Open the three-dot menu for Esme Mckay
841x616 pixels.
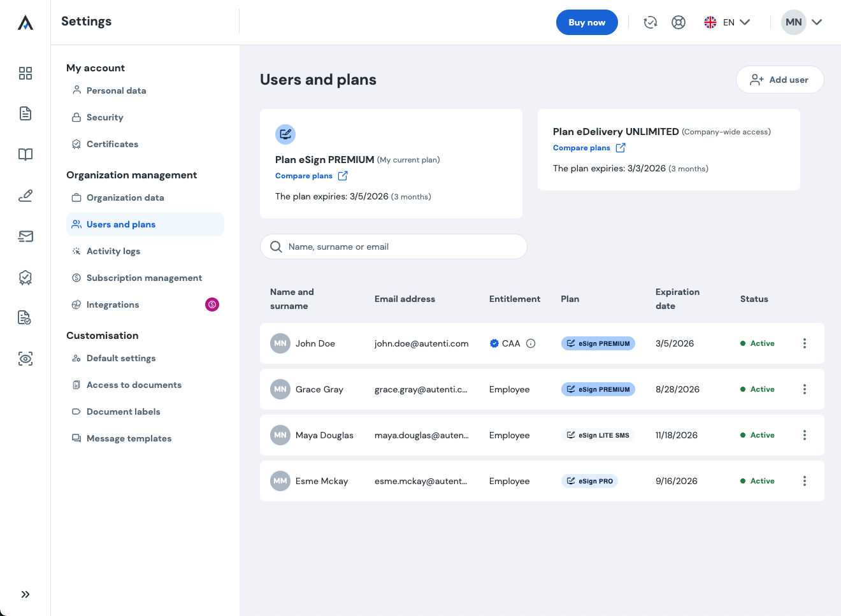click(805, 481)
